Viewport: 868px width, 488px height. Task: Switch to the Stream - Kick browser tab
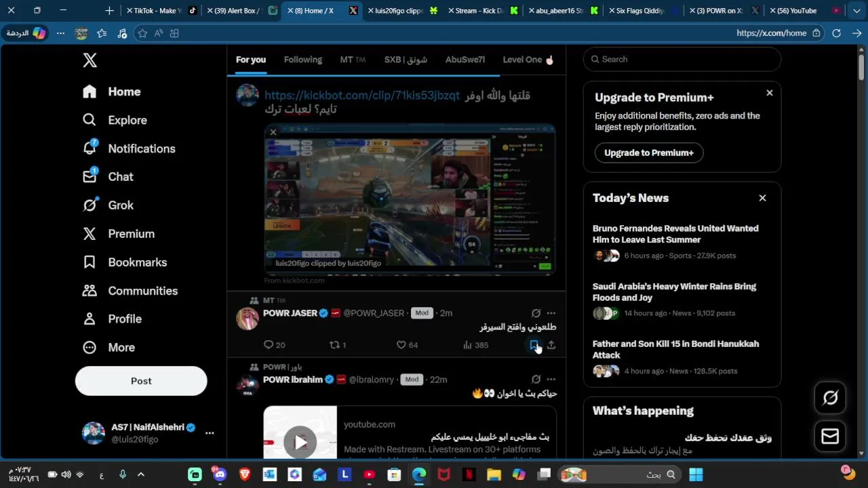pos(482,11)
